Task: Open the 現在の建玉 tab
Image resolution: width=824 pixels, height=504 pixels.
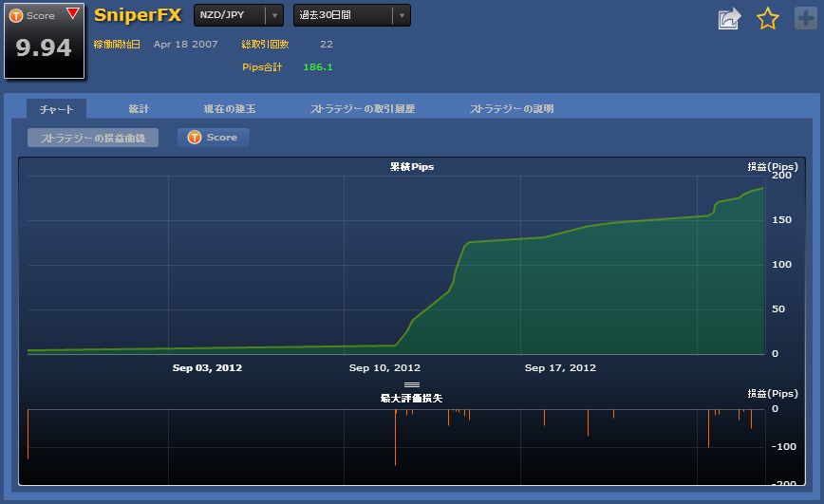Action: 230,109
